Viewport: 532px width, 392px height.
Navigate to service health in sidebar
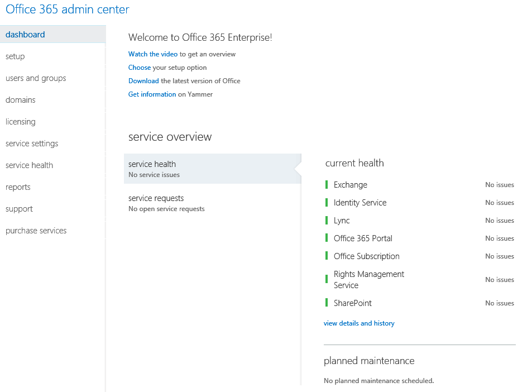pos(29,165)
